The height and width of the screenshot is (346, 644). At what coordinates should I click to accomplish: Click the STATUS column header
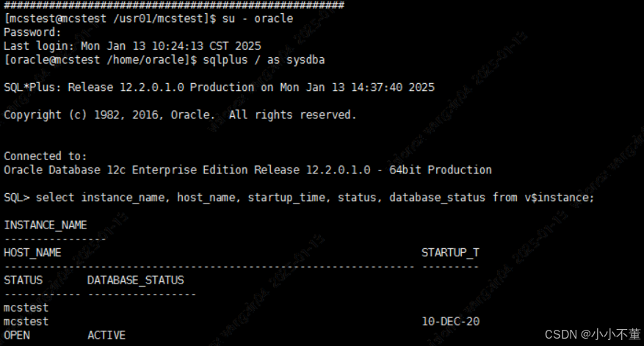(23, 280)
